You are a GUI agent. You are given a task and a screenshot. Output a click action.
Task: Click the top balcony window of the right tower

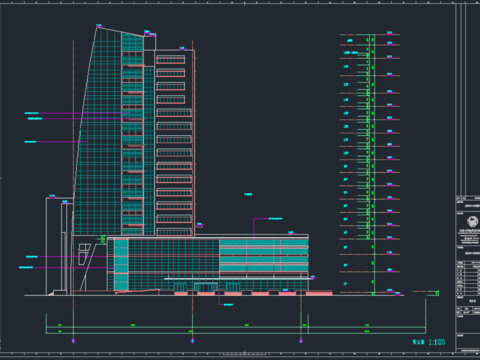pos(170,60)
